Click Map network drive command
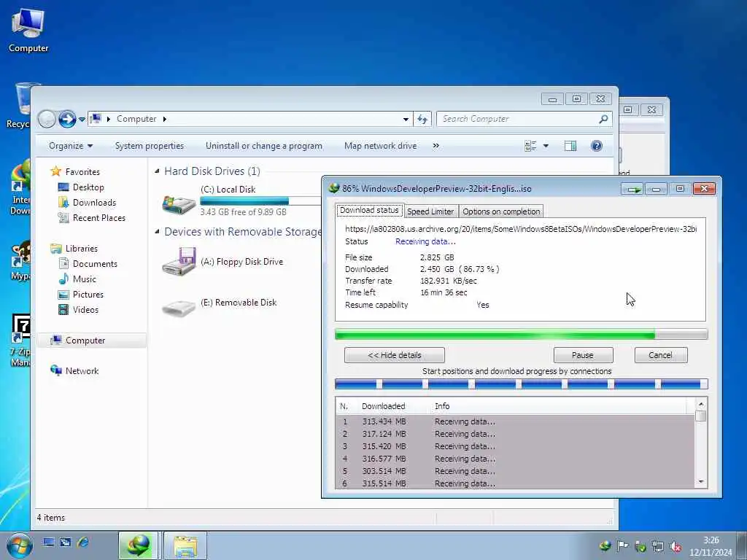The image size is (747, 560). (380, 146)
